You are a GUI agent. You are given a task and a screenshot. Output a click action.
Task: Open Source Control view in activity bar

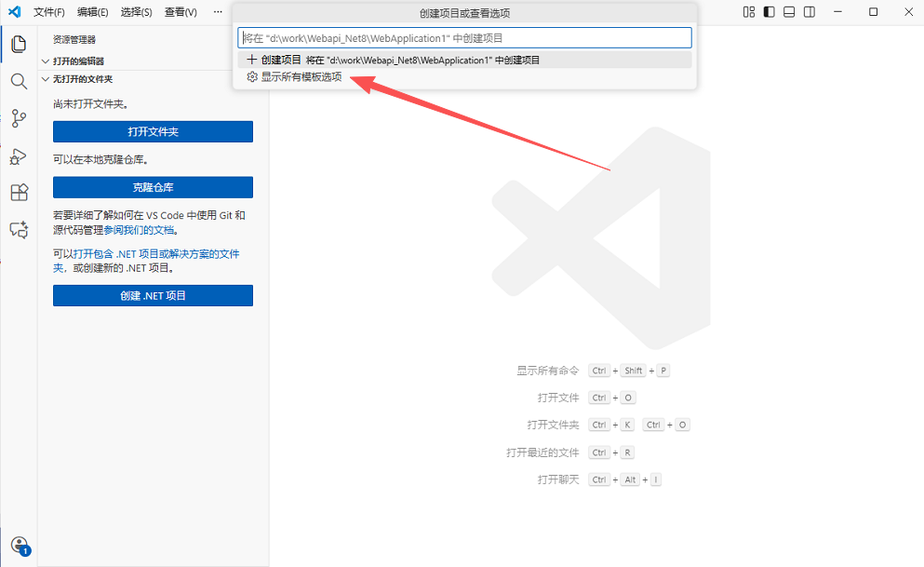[19, 118]
